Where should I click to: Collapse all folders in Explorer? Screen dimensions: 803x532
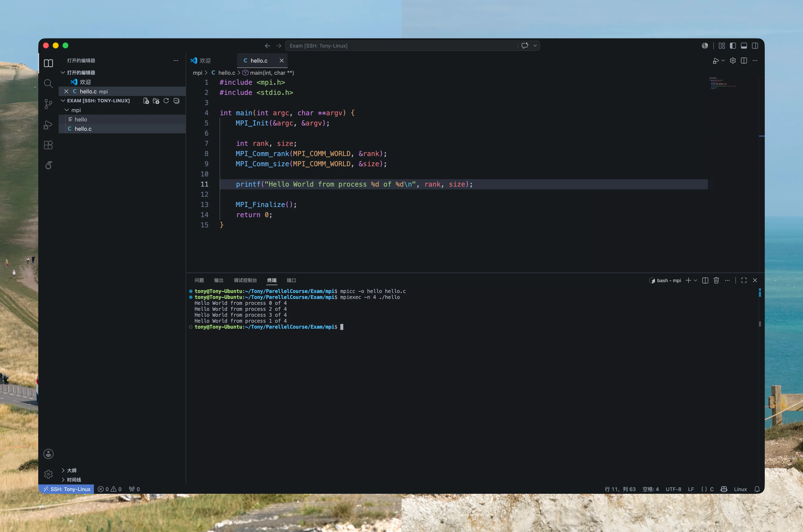(x=177, y=101)
